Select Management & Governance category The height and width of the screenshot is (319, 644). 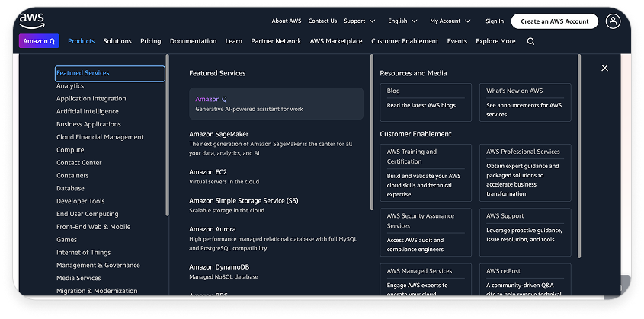click(98, 265)
